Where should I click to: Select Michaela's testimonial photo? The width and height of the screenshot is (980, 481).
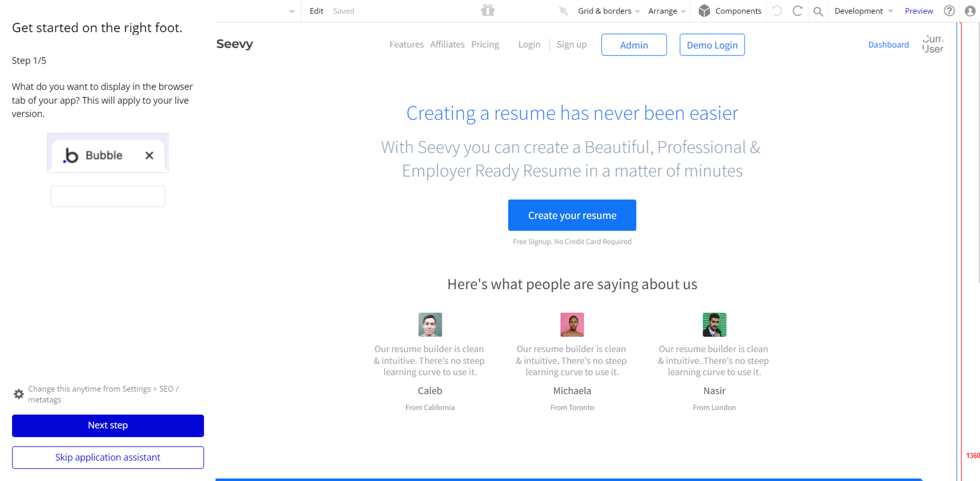click(572, 325)
